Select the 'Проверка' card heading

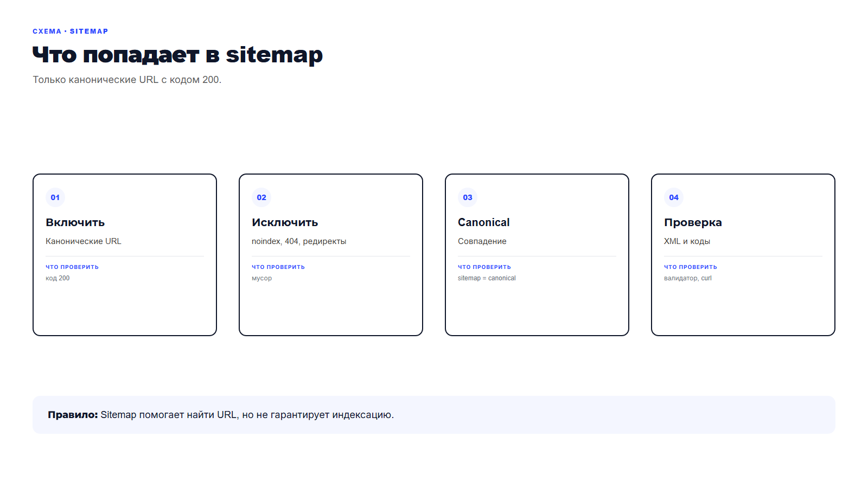point(693,222)
